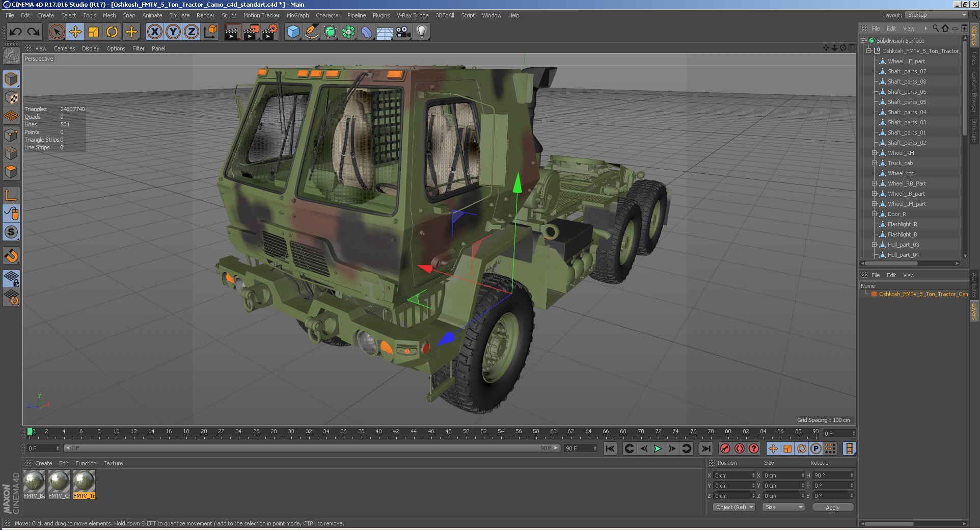
Task: Click timeline frame 44 marker
Action: (414, 432)
